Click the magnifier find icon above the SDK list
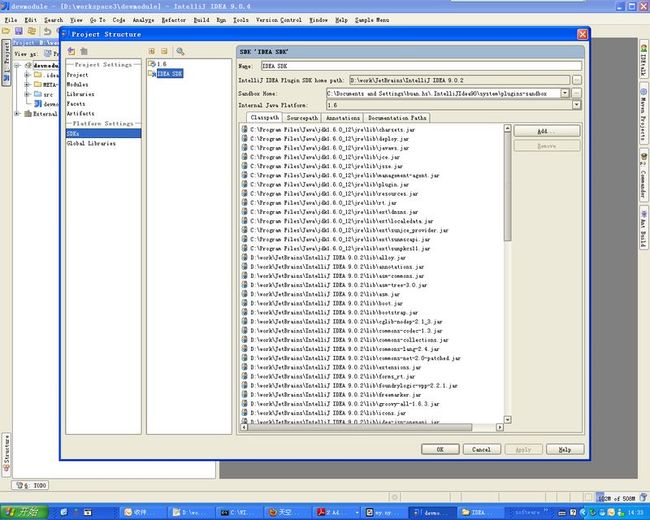Image resolution: width=650 pixels, height=520 pixels. (180, 51)
